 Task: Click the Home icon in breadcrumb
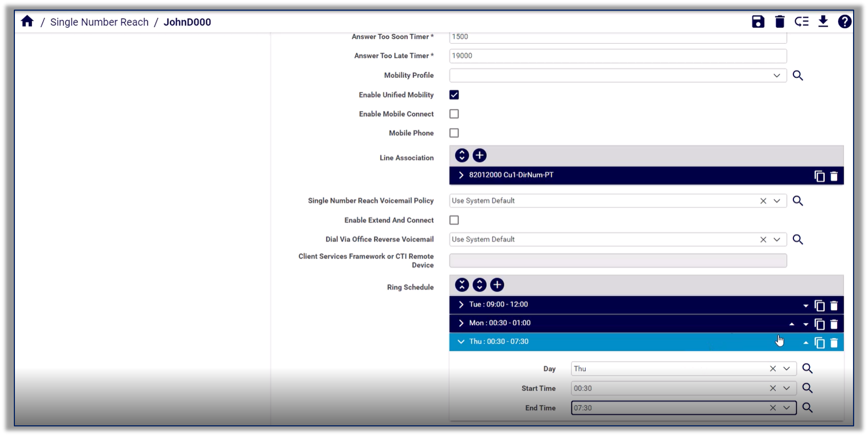tap(27, 22)
